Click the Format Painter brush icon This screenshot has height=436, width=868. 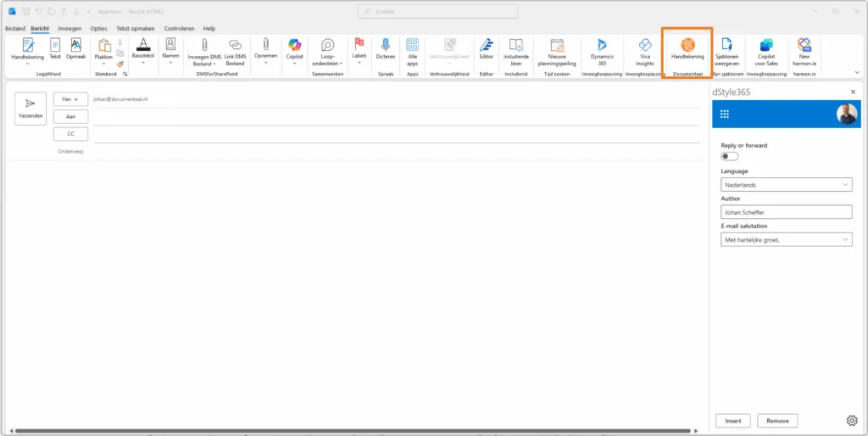tap(120, 64)
